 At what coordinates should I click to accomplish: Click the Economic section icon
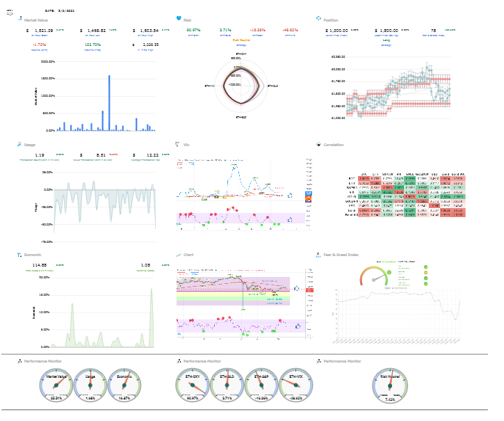click(19, 255)
